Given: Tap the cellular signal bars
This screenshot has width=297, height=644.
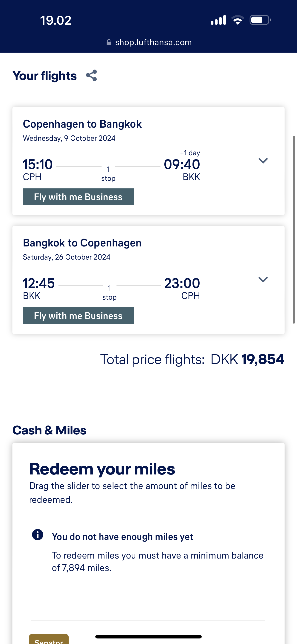Looking at the screenshot, I should pyautogui.click(x=218, y=20).
